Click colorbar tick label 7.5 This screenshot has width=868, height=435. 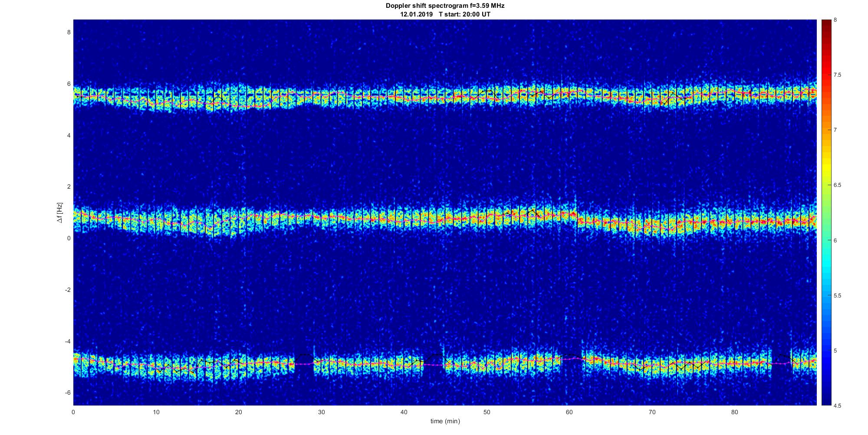(x=838, y=75)
